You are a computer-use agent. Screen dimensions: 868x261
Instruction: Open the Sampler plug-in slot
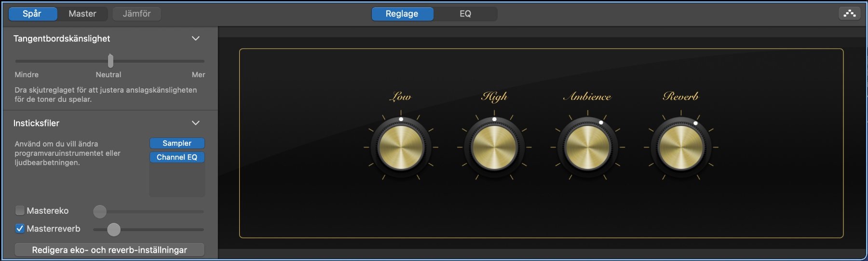point(177,143)
